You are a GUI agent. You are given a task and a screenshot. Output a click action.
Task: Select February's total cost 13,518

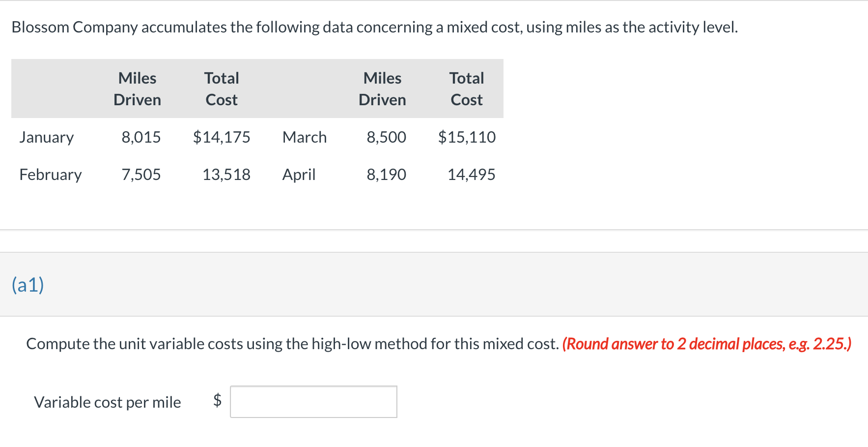[x=226, y=175]
